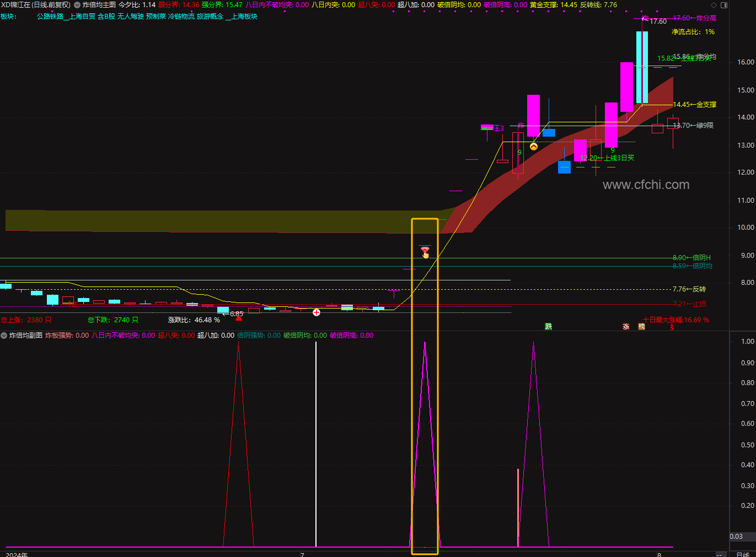
Task: Click the 总上涨: 2380 只 statistic
Action: tap(26, 320)
